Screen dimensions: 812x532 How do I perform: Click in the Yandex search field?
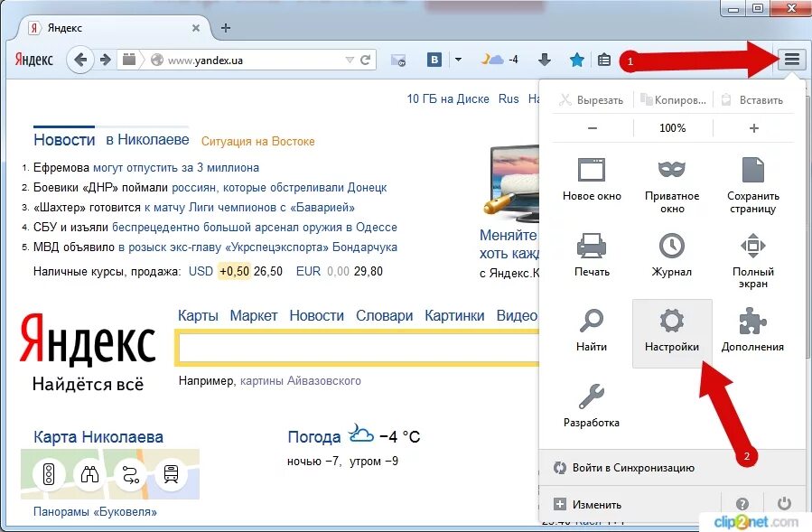(x=359, y=348)
